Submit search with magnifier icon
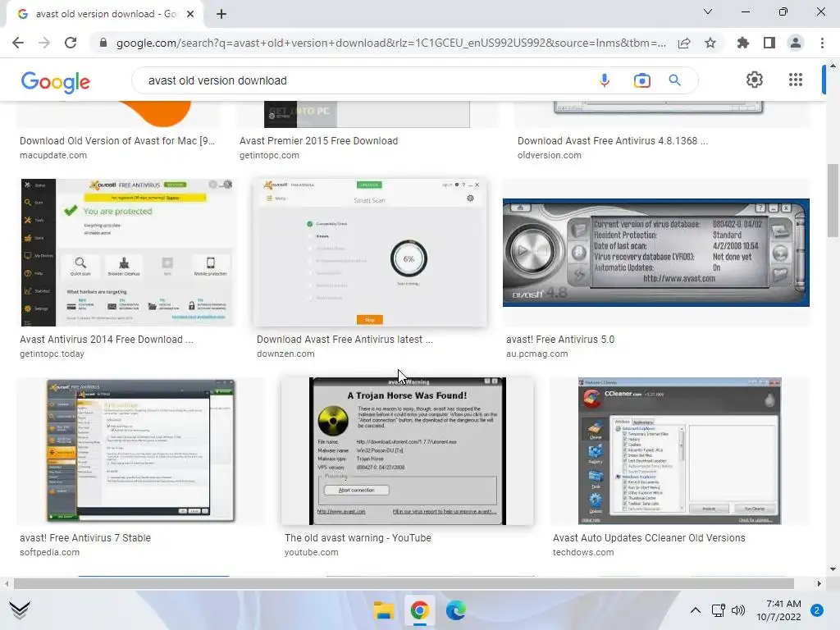The width and height of the screenshot is (840, 630). [x=674, y=80]
